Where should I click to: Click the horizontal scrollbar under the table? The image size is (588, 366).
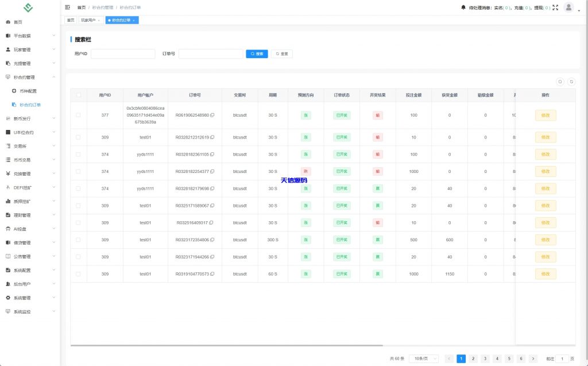pyautogui.click(x=226, y=345)
